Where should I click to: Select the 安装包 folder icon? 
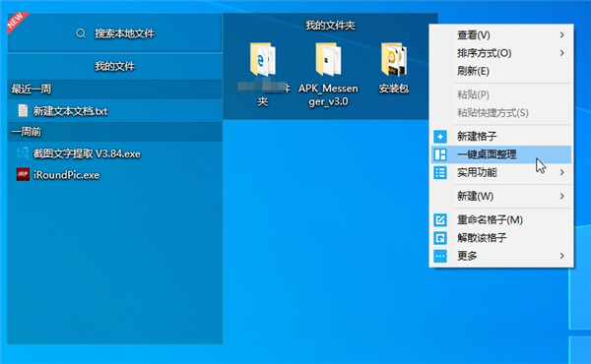(393, 59)
